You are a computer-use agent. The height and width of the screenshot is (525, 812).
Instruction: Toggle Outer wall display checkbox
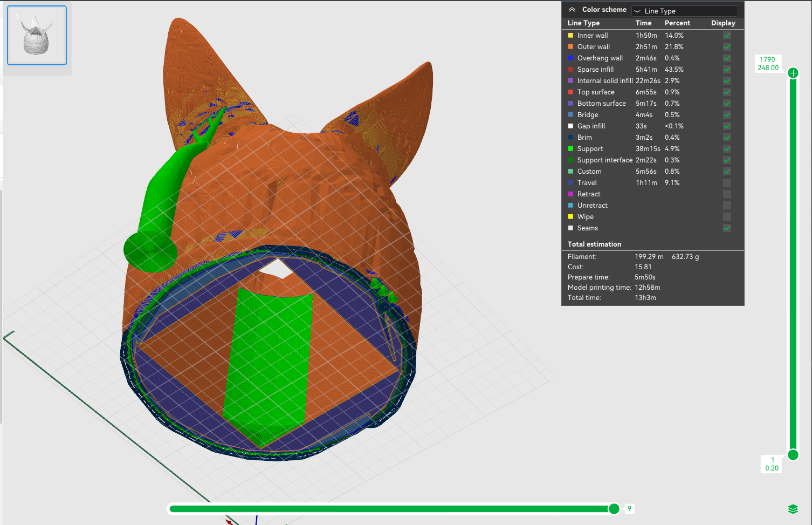point(727,47)
